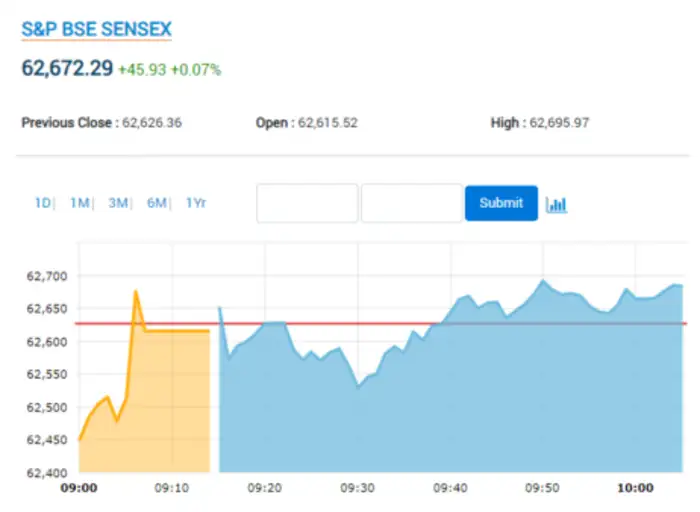Click the orange pre-open chart area
This screenshot has height=512, width=700.
(x=150, y=410)
